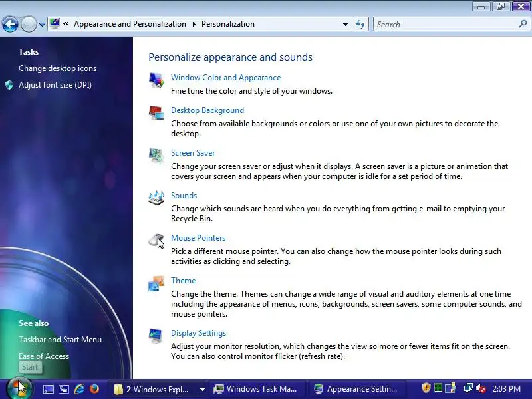532x399 pixels.
Task: Open the Mouse Pointers link
Action: coord(198,238)
